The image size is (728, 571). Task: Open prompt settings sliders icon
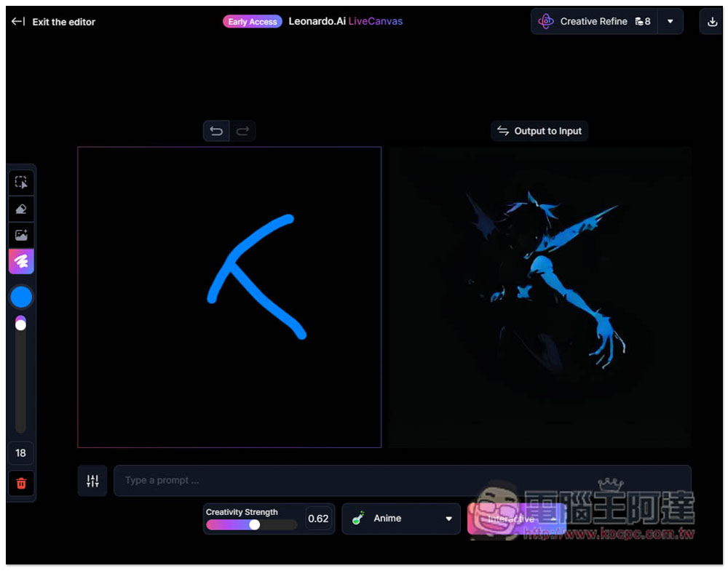[92, 481]
